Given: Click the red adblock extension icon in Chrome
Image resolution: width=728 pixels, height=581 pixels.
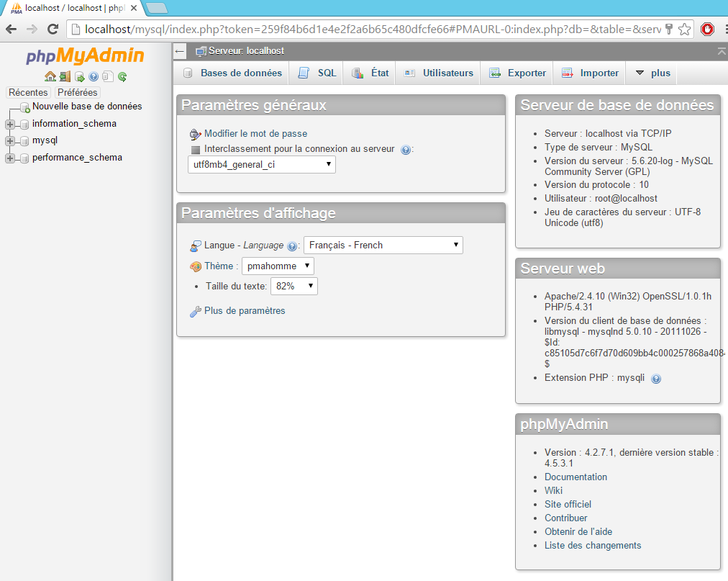Looking at the screenshot, I should coord(707,30).
